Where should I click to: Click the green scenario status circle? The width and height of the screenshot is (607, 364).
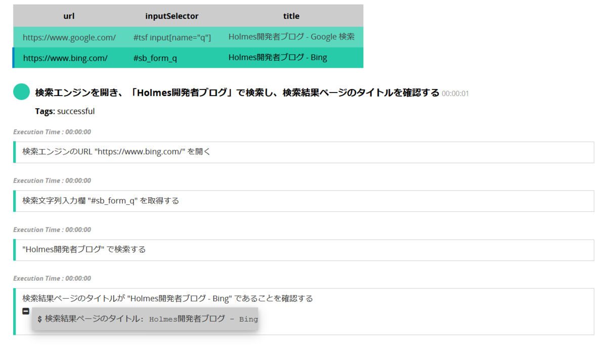(22, 92)
